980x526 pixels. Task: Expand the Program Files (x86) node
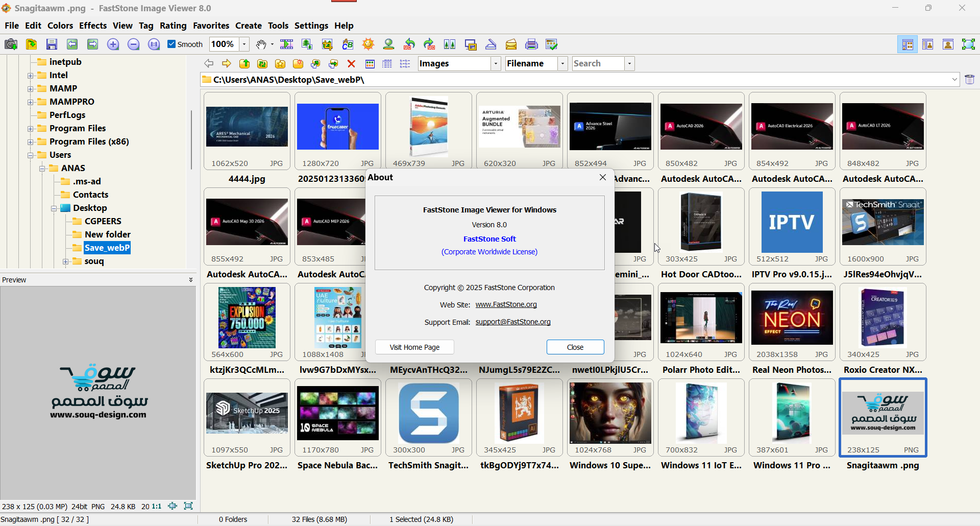point(31,142)
